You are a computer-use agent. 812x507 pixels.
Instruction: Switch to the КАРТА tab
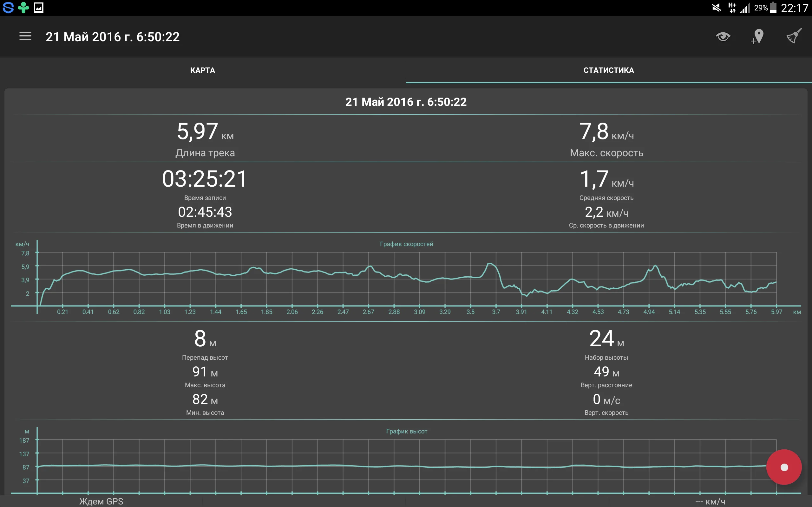pyautogui.click(x=203, y=70)
